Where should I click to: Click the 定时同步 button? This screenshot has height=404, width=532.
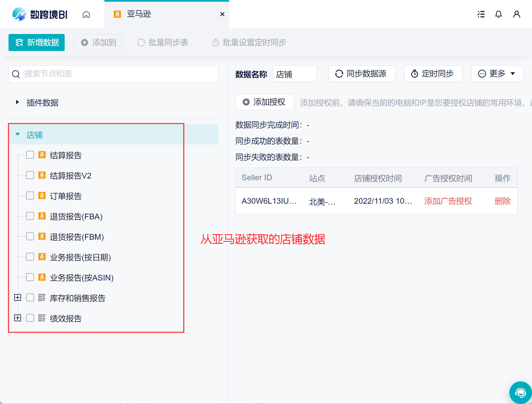click(433, 74)
